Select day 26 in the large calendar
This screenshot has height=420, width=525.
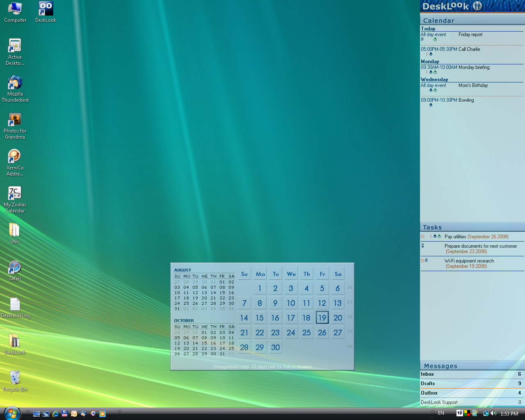[322, 332]
